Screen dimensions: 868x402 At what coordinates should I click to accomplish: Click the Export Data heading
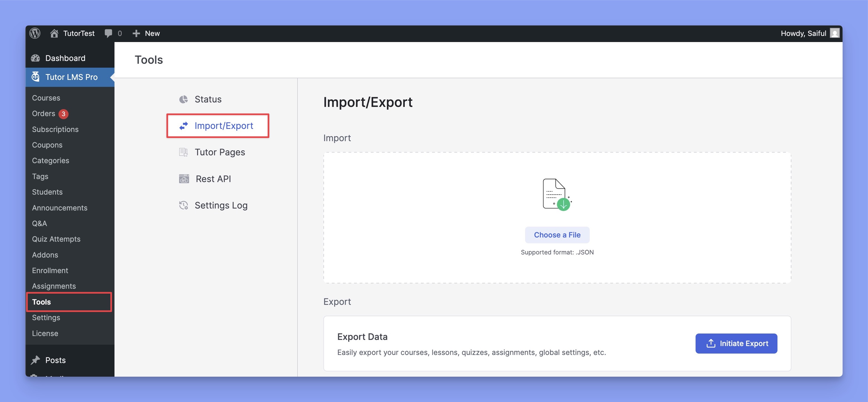coord(362,337)
